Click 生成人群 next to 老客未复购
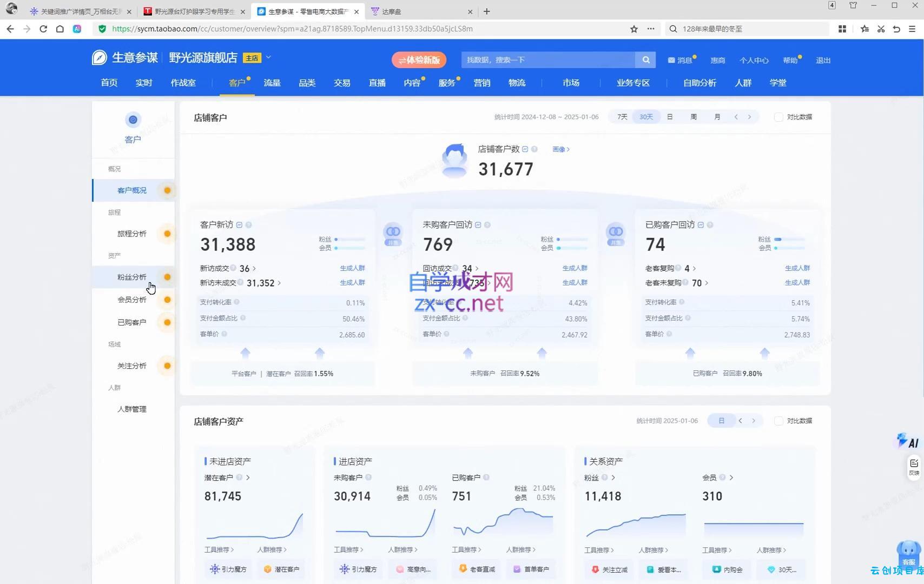Image resolution: width=924 pixels, height=584 pixels. (x=797, y=283)
